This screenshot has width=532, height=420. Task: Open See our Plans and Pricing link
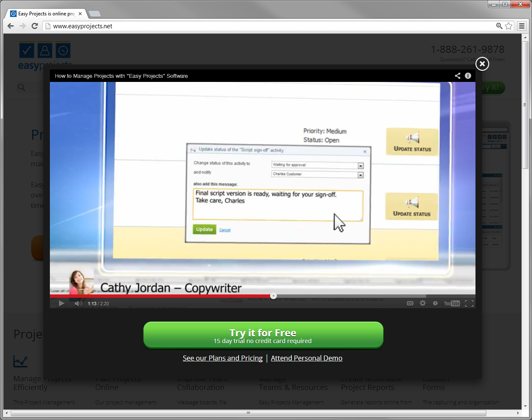coord(223,358)
